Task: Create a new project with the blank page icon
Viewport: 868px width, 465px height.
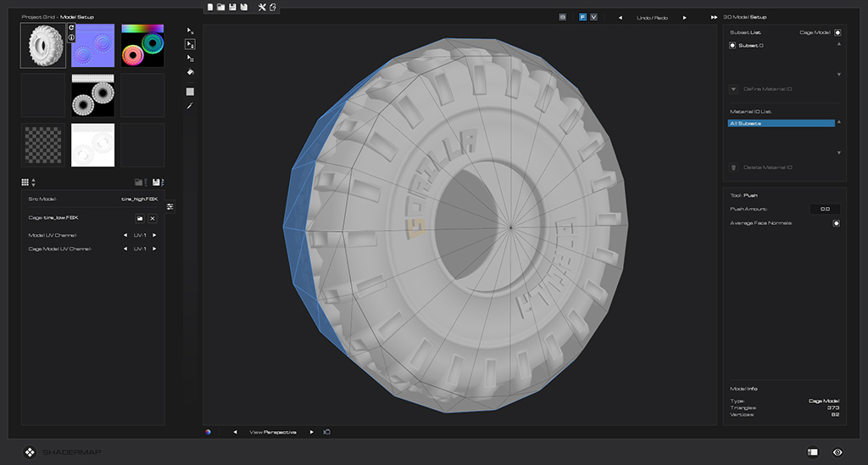Action: pyautogui.click(x=210, y=7)
